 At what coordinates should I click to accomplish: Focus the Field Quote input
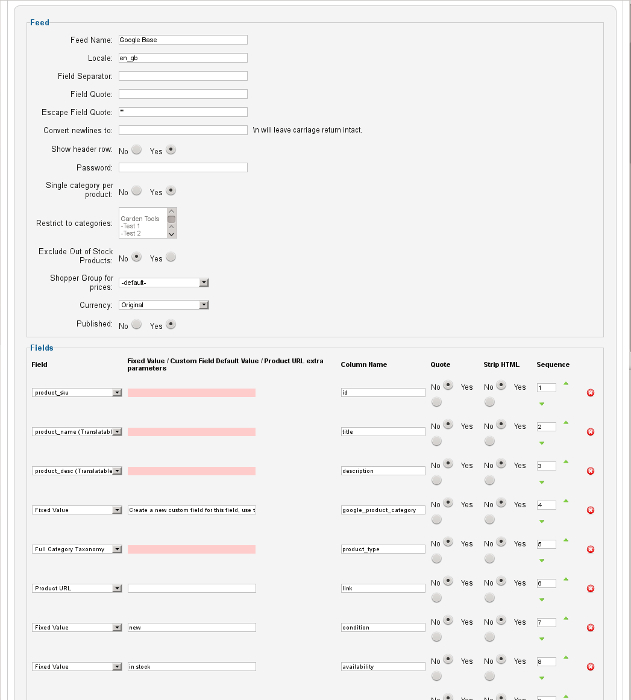click(x=183, y=94)
